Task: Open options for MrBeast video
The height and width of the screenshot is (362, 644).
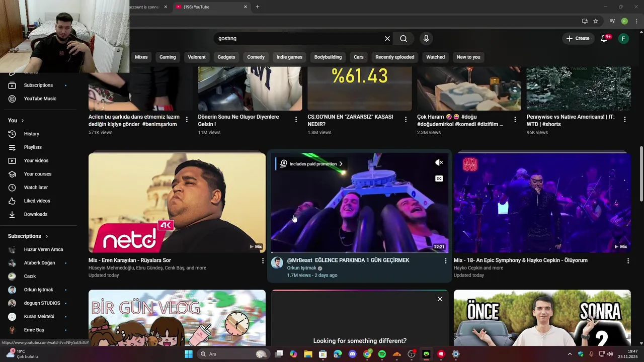Action: coord(445,261)
